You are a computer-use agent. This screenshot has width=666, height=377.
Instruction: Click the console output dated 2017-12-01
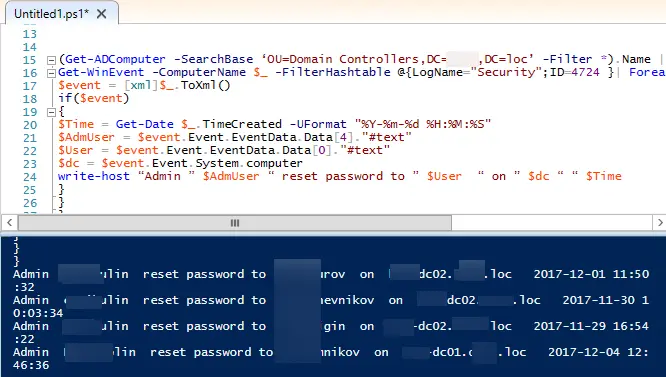(x=331, y=280)
